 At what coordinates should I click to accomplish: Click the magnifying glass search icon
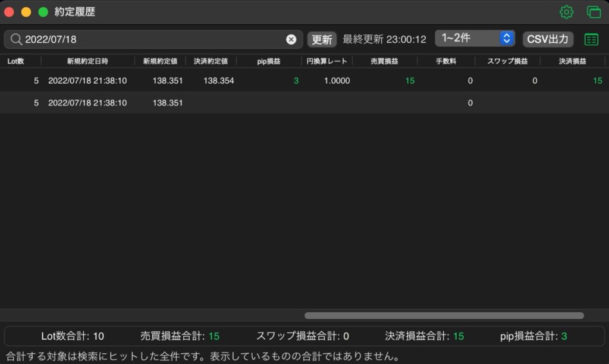tap(16, 39)
